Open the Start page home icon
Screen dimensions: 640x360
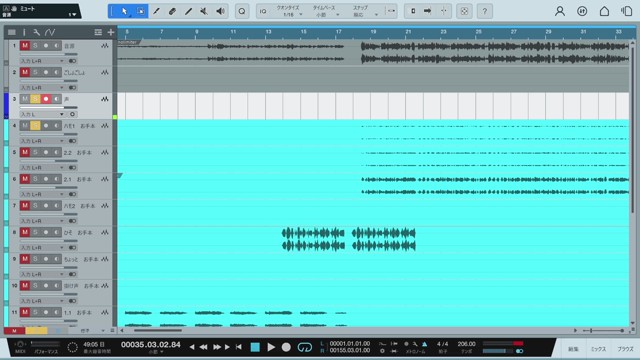tap(604, 11)
